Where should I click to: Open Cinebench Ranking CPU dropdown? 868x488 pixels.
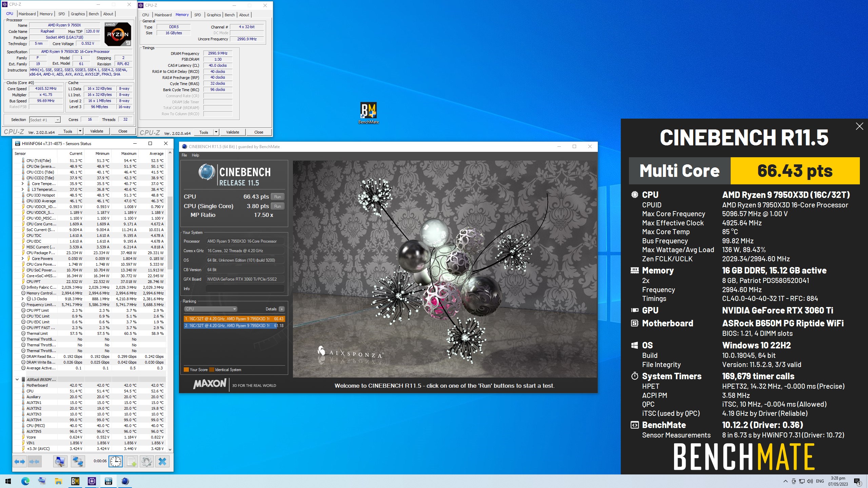(211, 309)
